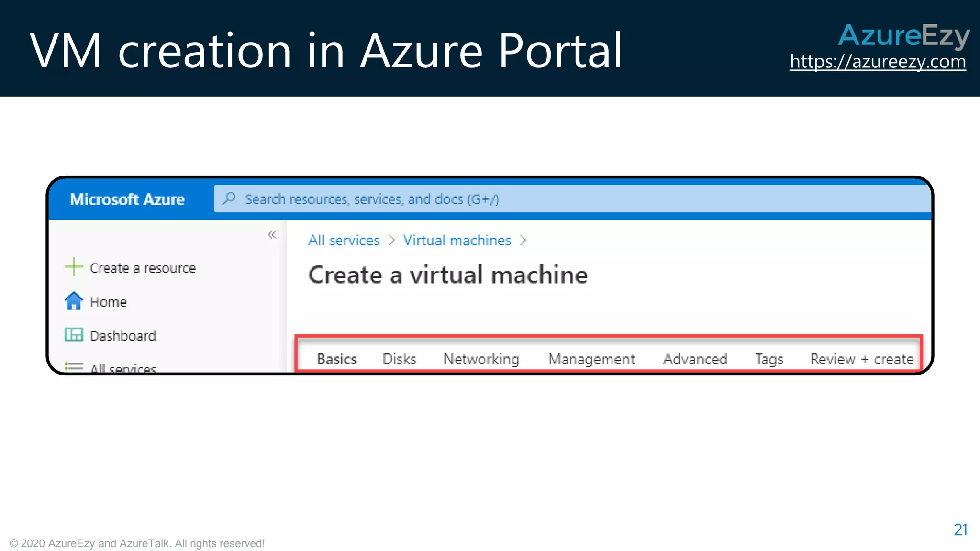Image resolution: width=980 pixels, height=551 pixels.
Task: Click the 2020 AzureEzy copyright footer text
Action: point(137,543)
